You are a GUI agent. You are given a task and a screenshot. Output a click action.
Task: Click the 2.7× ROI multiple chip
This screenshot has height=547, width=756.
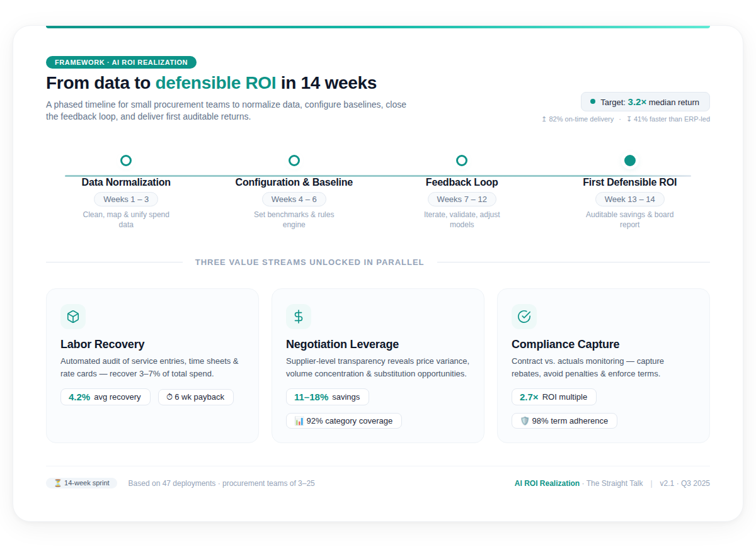[554, 397]
